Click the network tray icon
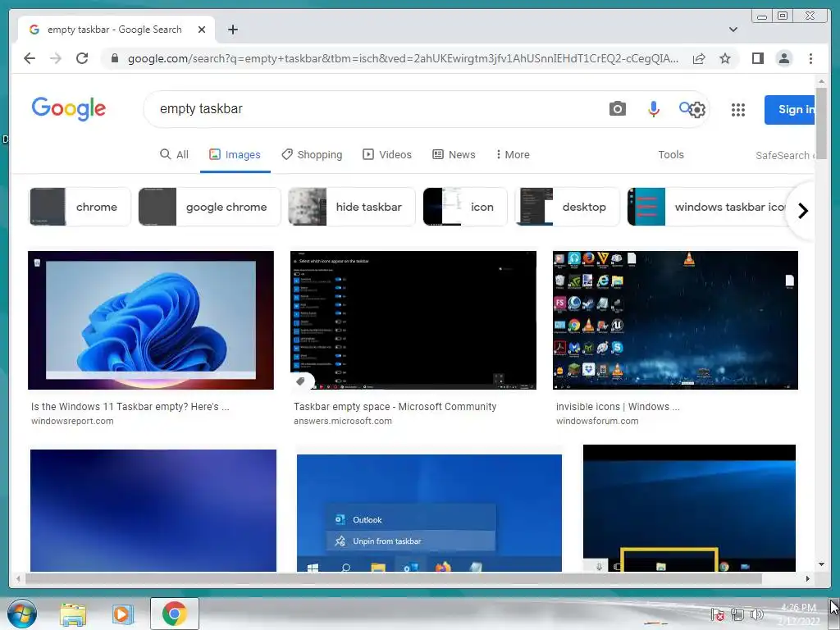This screenshot has width=840, height=630. (x=737, y=615)
